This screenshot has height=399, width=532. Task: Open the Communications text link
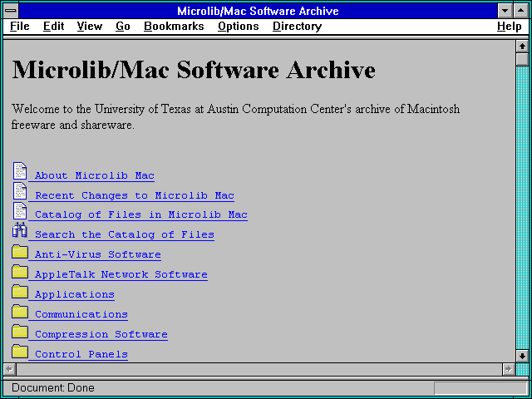81,314
